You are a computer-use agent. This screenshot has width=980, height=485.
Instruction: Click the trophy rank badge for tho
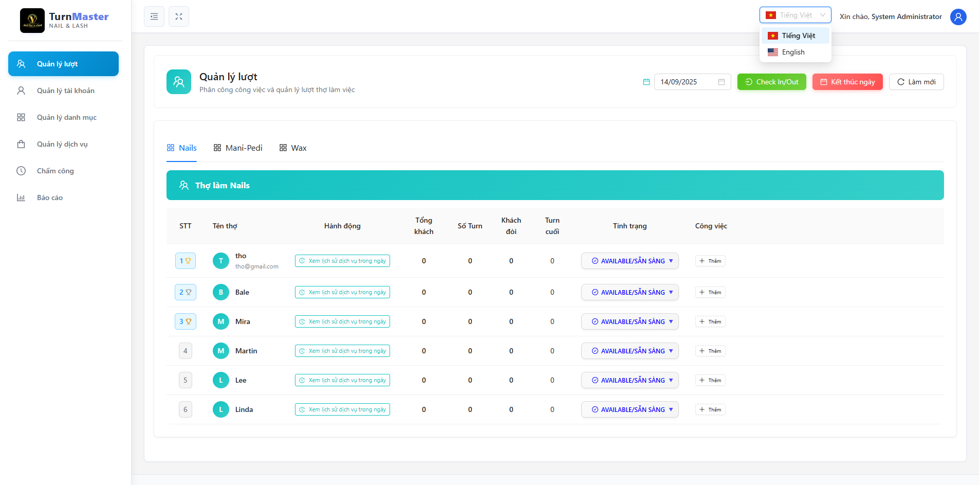point(186,261)
